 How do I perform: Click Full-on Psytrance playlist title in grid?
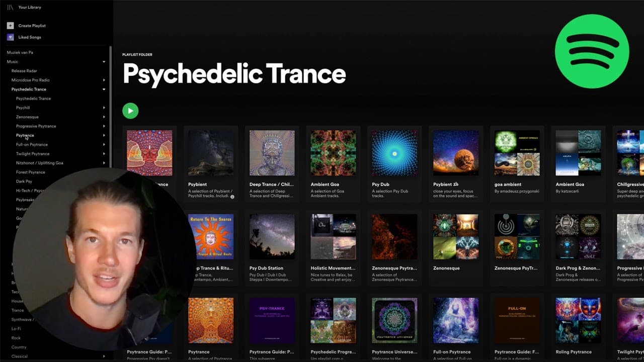[x=452, y=352]
